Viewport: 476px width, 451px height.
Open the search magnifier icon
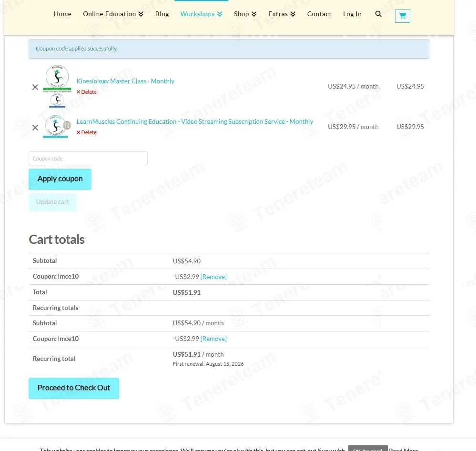point(378,14)
